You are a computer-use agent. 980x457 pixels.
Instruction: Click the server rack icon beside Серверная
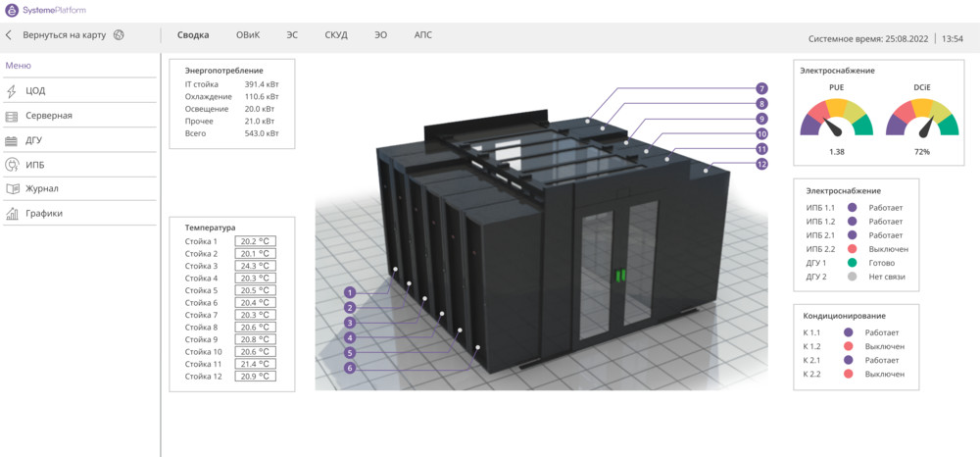(12, 116)
